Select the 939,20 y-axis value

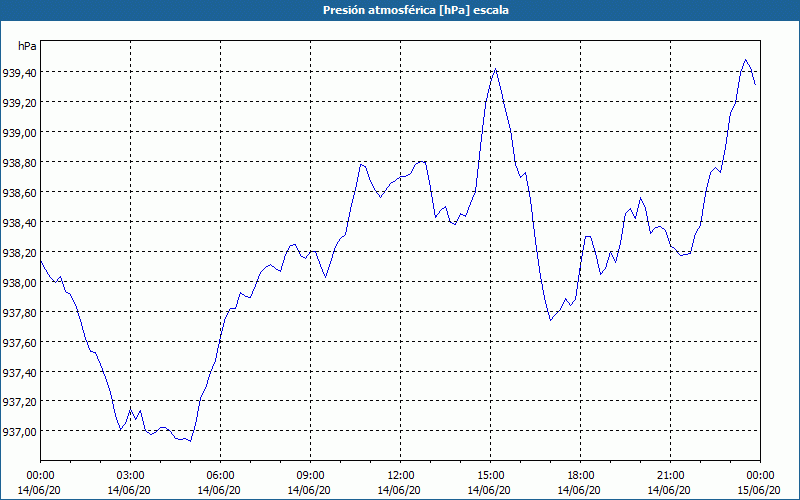[x=19, y=103]
